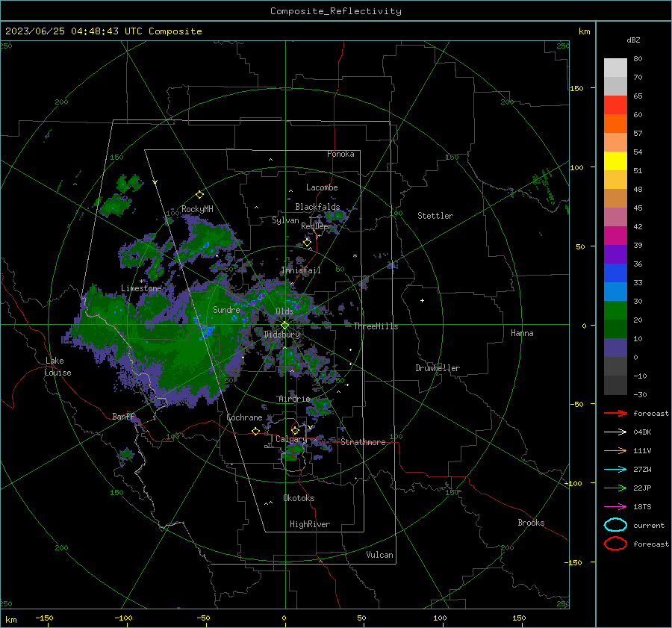The height and width of the screenshot is (628, 672).
Task: Click the Banff town label
Action: [123, 416]
